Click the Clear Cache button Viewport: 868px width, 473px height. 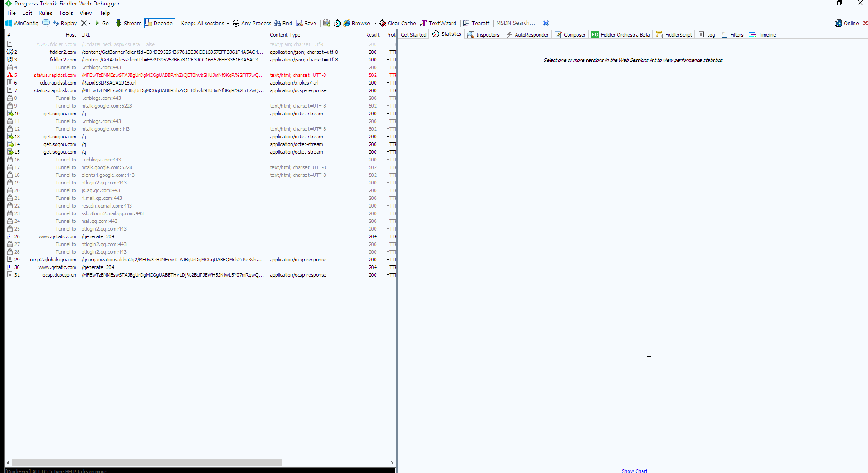pyautogui.click(x=398, y=23)
